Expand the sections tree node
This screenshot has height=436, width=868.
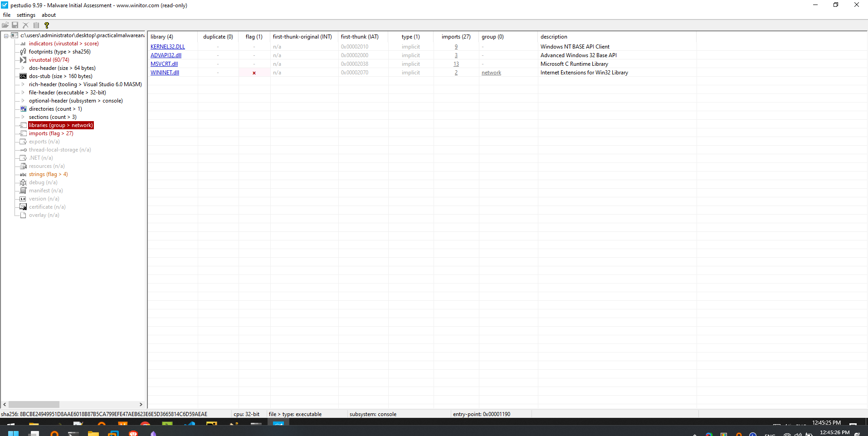click(x=23, y=117)
